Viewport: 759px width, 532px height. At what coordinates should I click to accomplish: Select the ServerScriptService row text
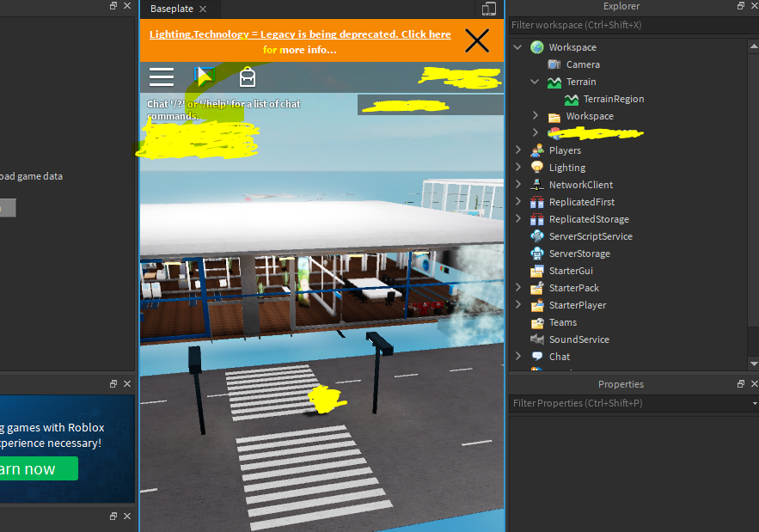(x=591, y=236)
